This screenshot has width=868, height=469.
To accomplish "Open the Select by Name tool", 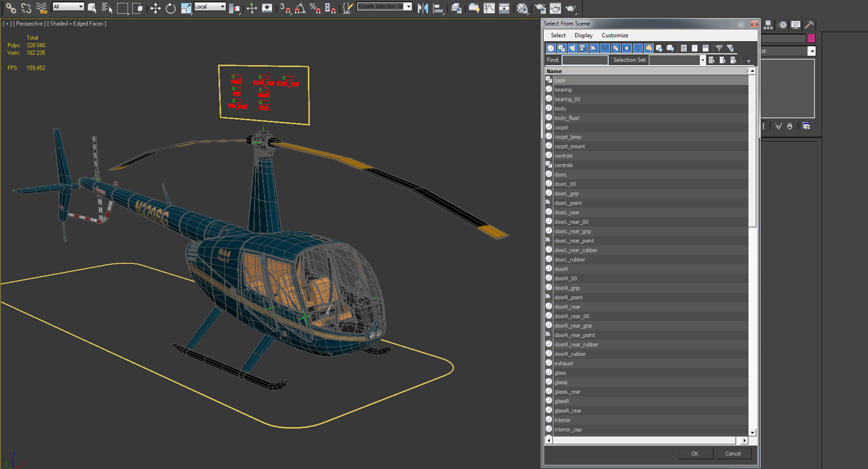I will click(107, 8).
